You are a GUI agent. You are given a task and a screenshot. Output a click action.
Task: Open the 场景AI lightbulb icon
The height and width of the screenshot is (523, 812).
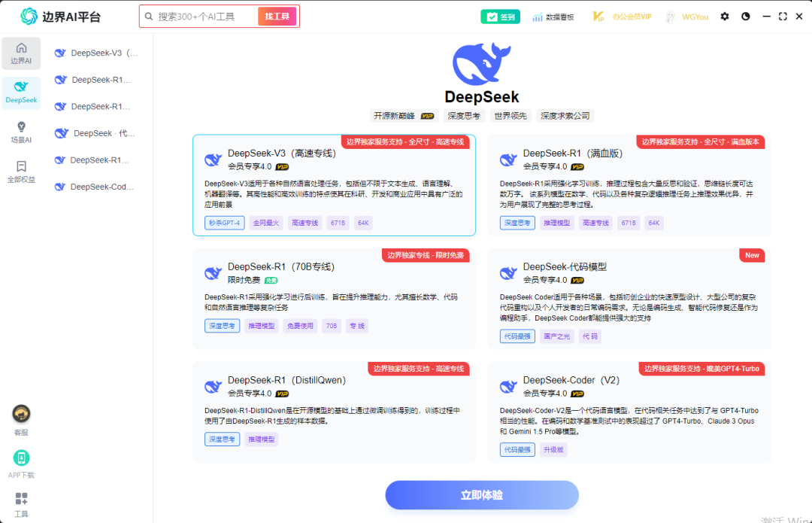pos(21,127)
